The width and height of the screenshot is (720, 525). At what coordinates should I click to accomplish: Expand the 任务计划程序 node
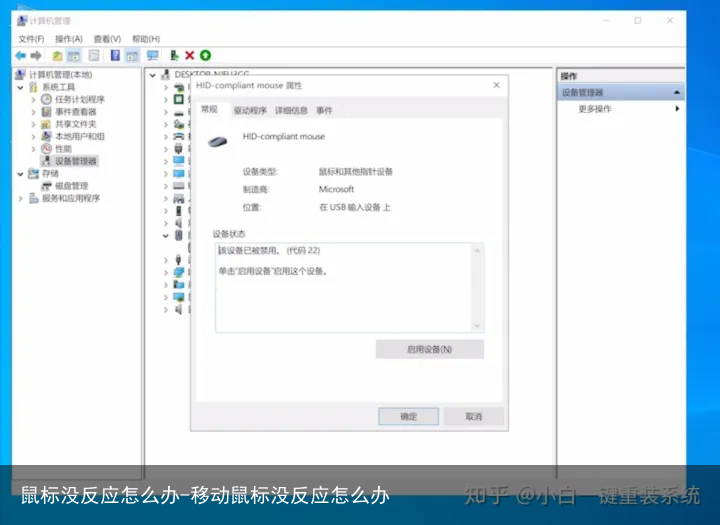pos(34,99)
